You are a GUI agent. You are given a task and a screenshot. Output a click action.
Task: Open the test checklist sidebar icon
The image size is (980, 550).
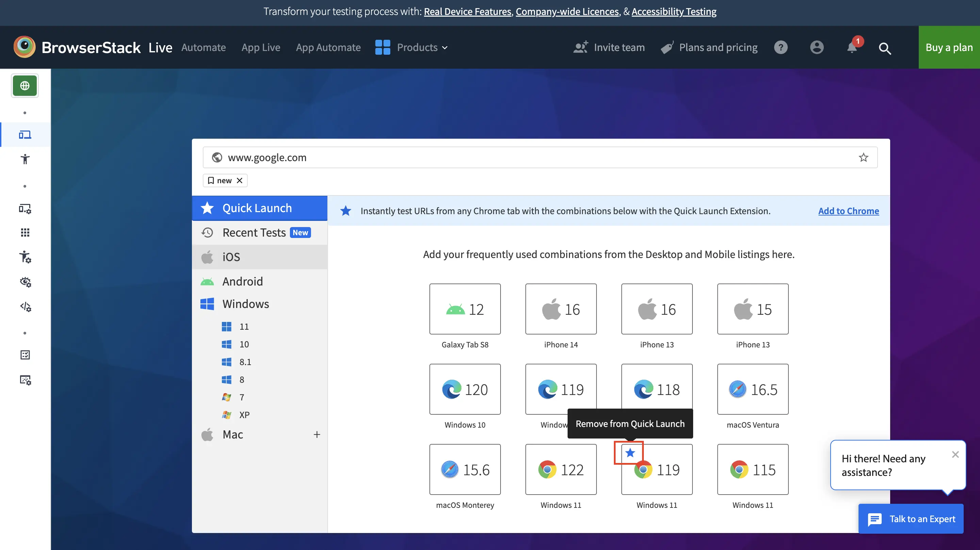[x=25, y=355]
